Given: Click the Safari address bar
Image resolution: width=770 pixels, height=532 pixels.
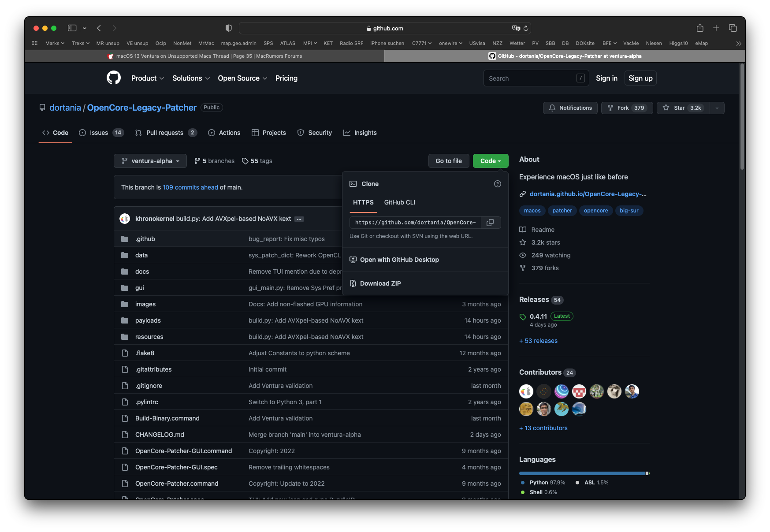Looking at the screenshot, I should tap(385, 28).
